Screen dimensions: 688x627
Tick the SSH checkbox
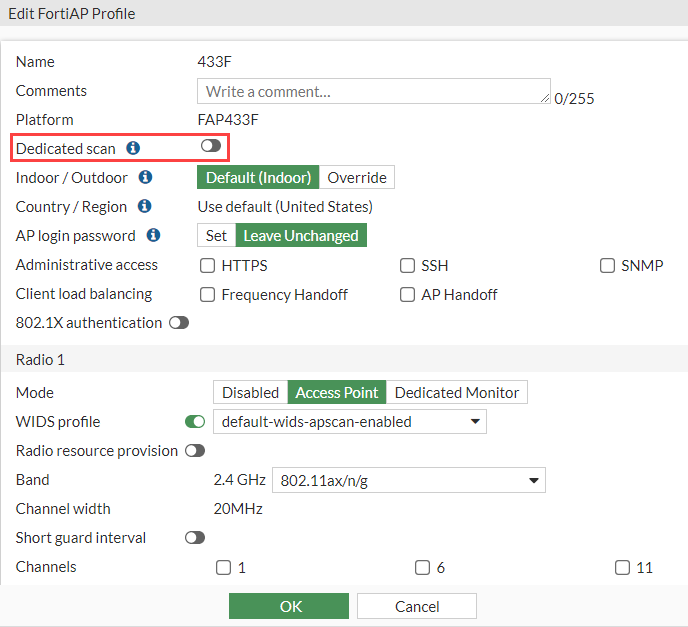pos(408,266)
